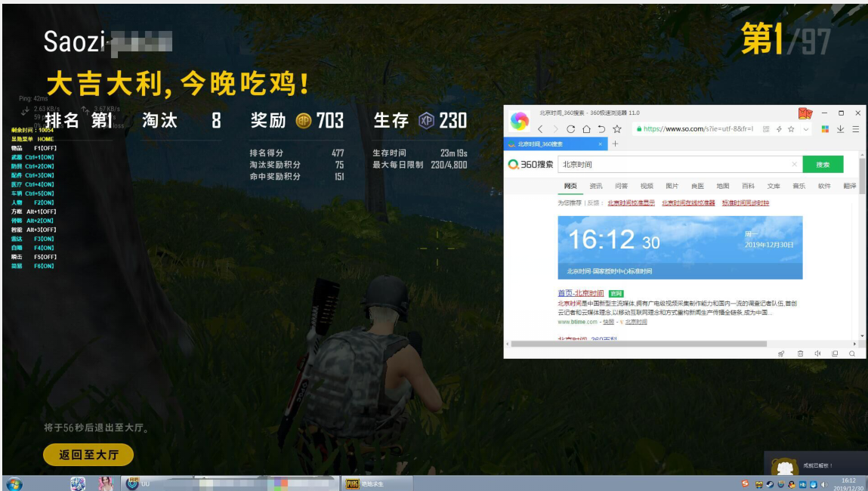This screenshot has height=491, width=868.
Task: Switch to 百科 search category
Action: pyautogui.click(x=748, y=186)
